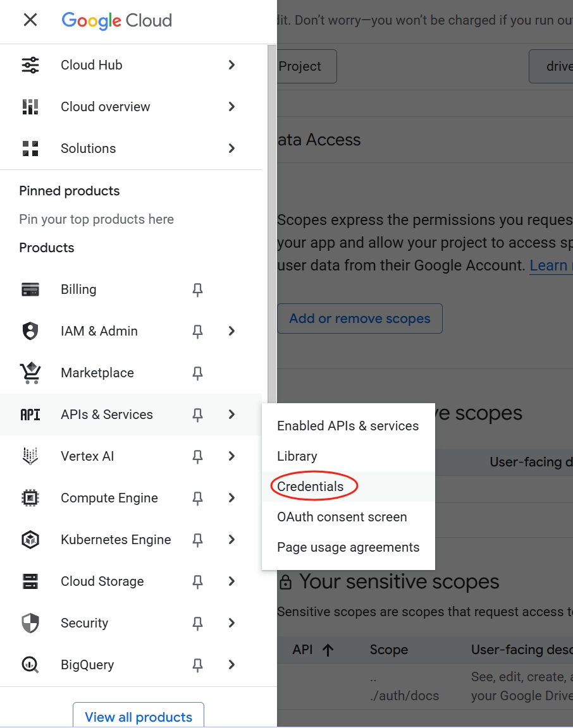Open OAuth consent screen menu item
The width and height of the screenshot is (573, 728).
[x=342, y=517]
